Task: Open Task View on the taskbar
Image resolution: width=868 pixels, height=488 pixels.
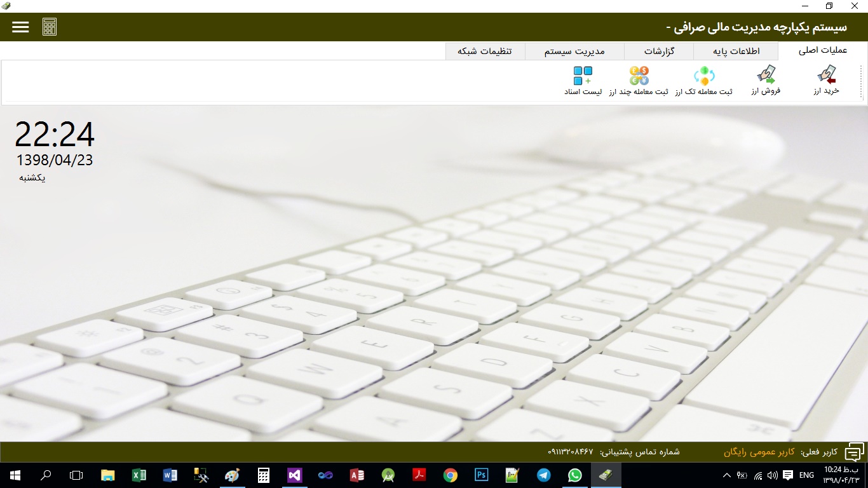Action: [x=76, y=475]
